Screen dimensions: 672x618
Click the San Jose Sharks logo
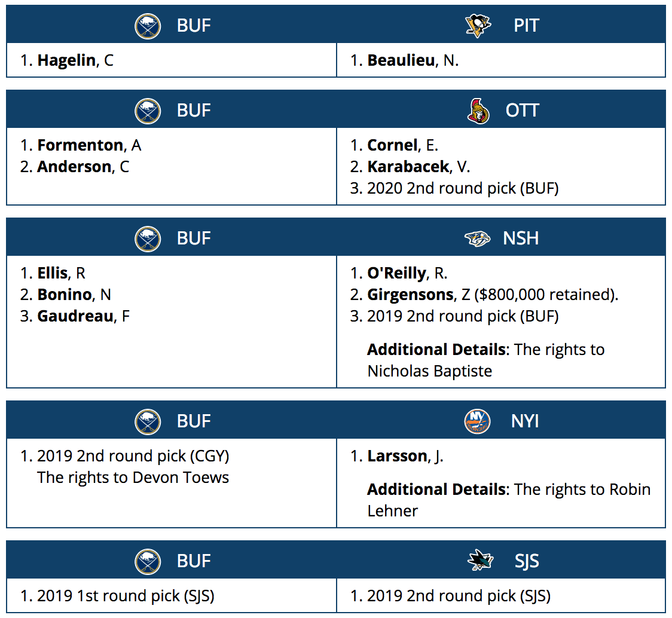tap(480, 562)
